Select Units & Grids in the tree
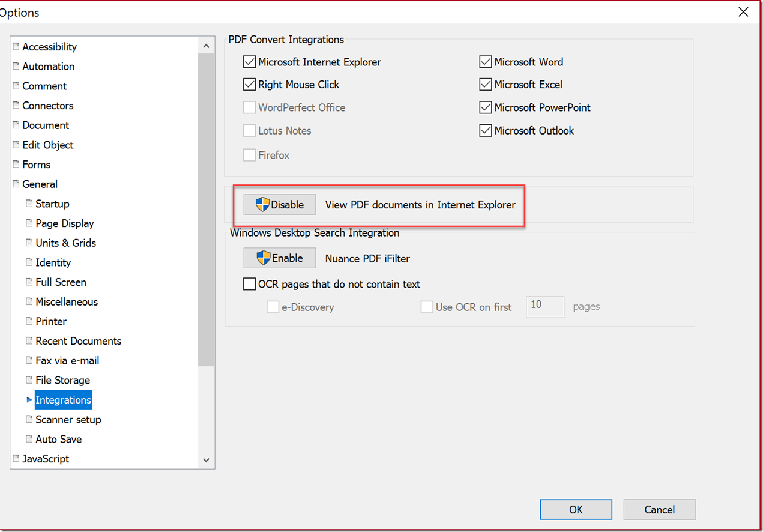Viewport: 763px width, 532px height. coord(66,243)
